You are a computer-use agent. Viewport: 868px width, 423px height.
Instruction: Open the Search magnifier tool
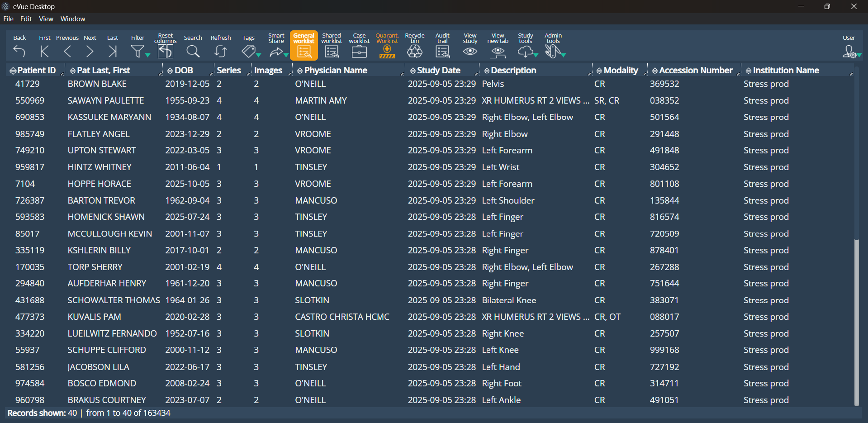(193, 51)
